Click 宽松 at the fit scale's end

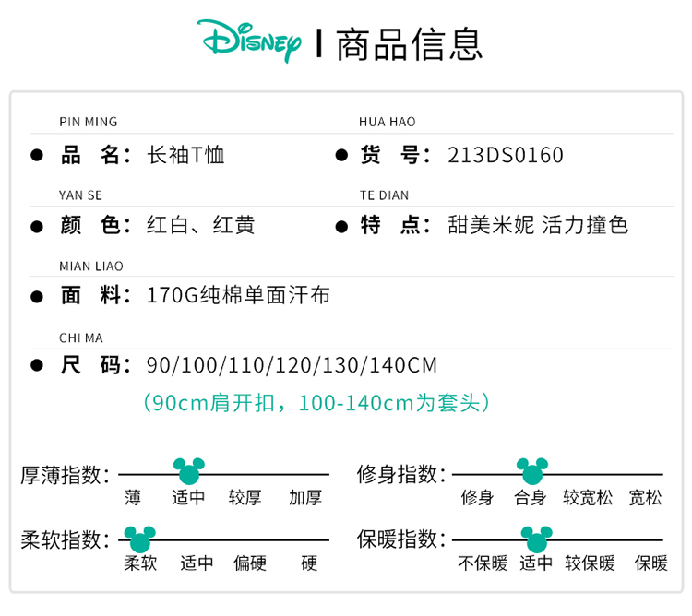[x=645, y=497]
